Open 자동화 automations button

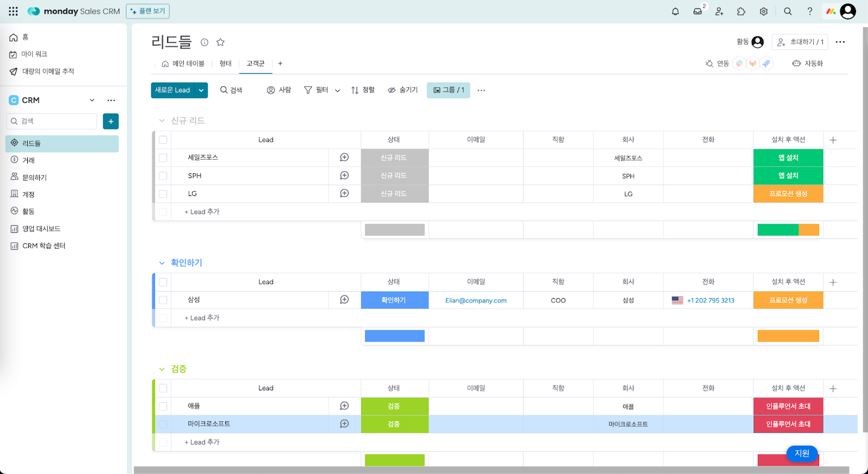click(807, 64)
